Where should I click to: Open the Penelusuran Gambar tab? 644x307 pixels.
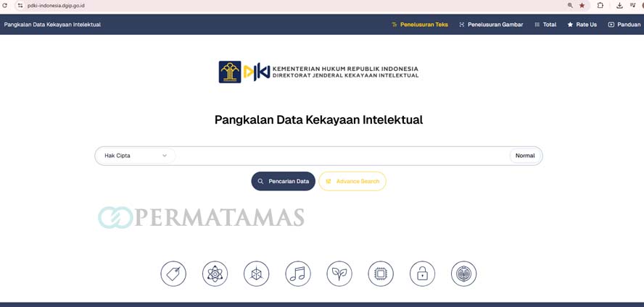491,25
